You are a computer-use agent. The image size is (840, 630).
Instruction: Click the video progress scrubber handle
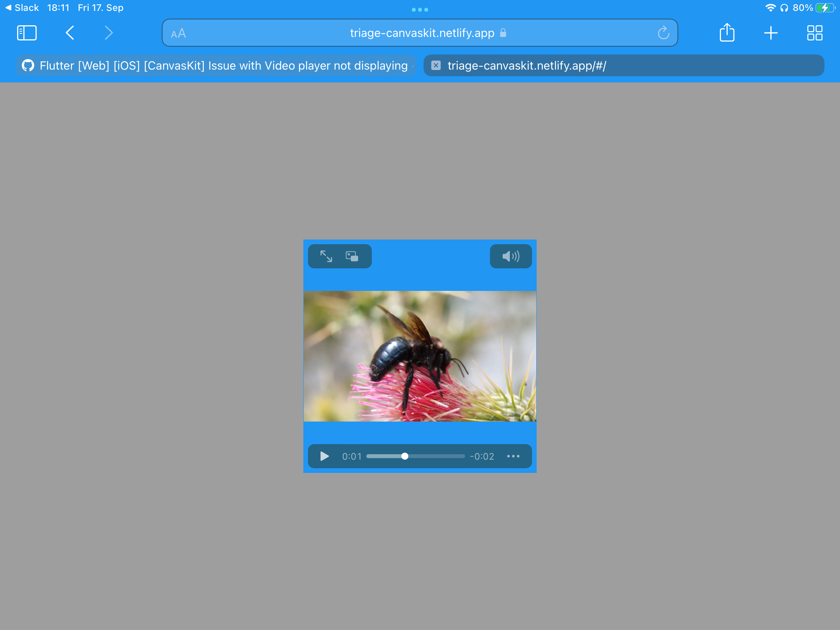405,456
